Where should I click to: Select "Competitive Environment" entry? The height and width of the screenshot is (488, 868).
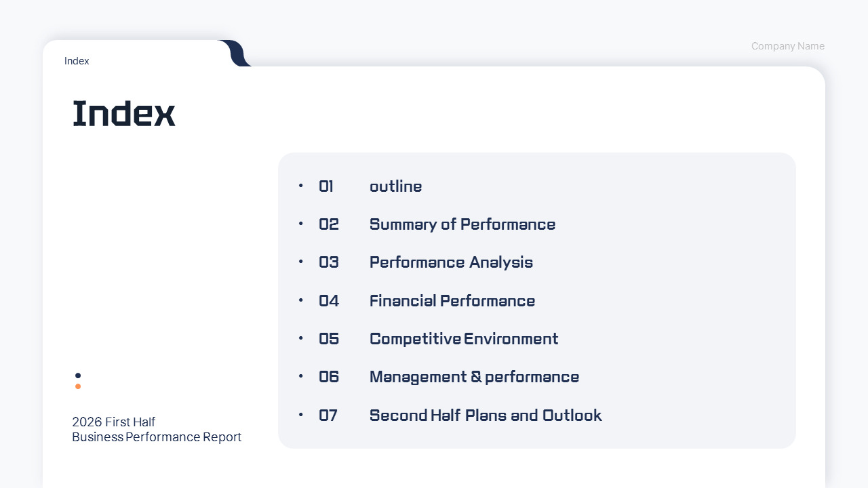pyautogui.click(x=463, y=339)
